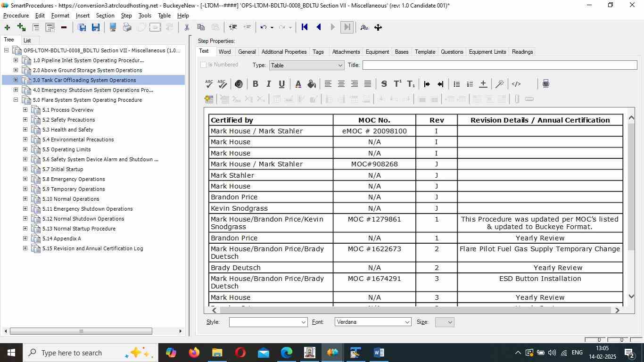Collapse 5.0 Flare System node
The image size is (644, 362).
point(16,100)
